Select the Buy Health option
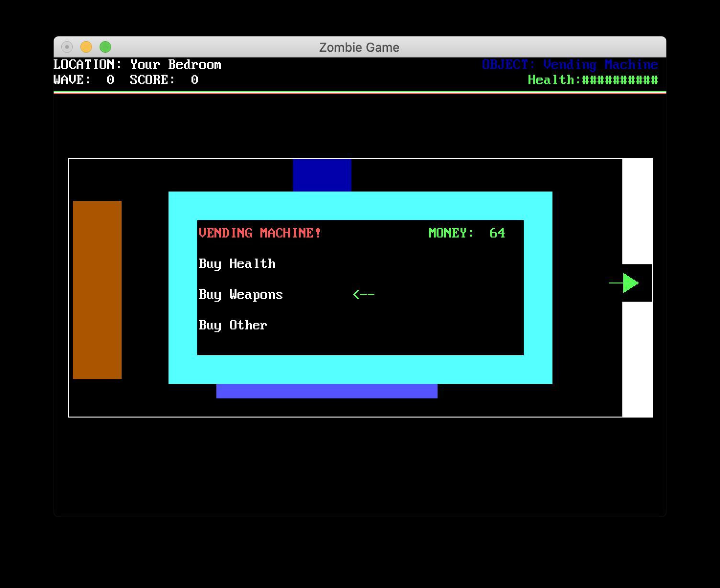The height and width of the screenshot is (588, 720). (x=237, y=264)
